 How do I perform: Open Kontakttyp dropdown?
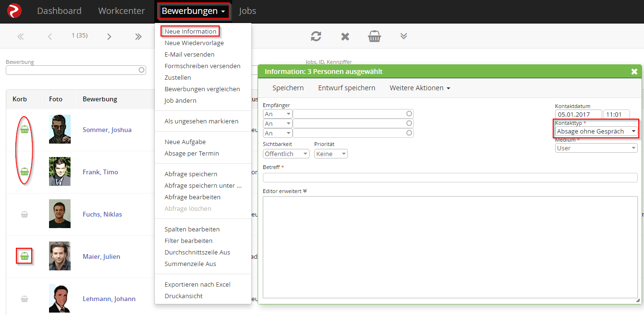596,131
